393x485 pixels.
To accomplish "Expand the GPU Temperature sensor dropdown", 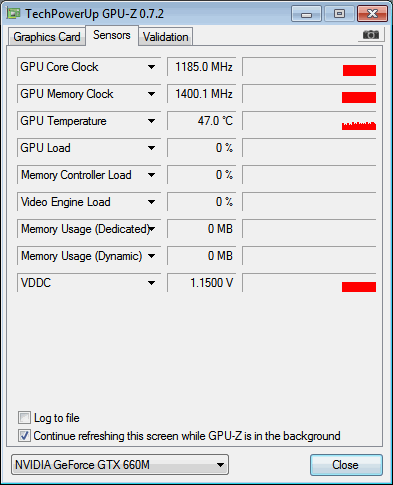I will point(151,121).
